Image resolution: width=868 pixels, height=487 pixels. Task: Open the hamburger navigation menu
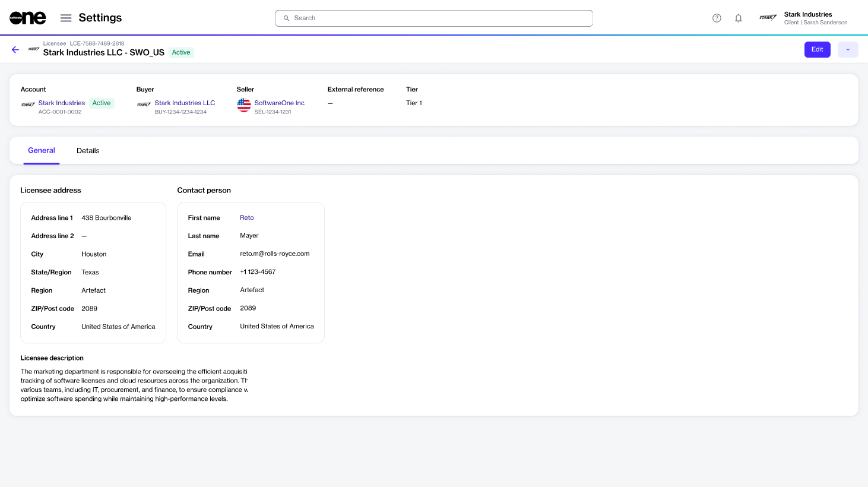coord(66,18)
